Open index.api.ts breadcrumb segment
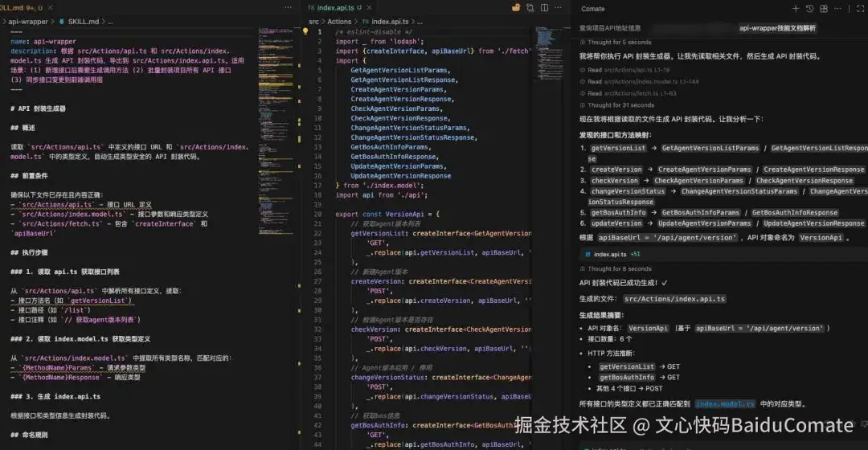The width and height of the screenshot is (868, 450). click(390, 22)
